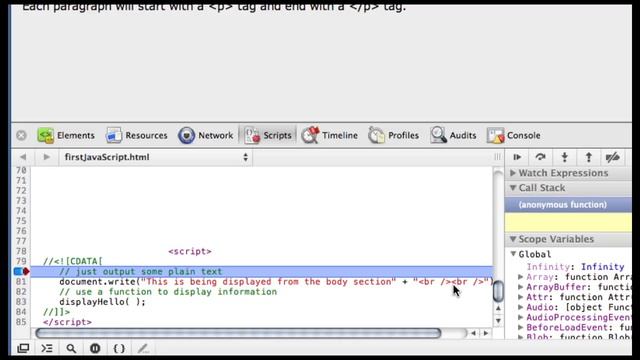Dock or undock the inspector window
Viewport: 640px width, 360px height.
click(23, 348)
